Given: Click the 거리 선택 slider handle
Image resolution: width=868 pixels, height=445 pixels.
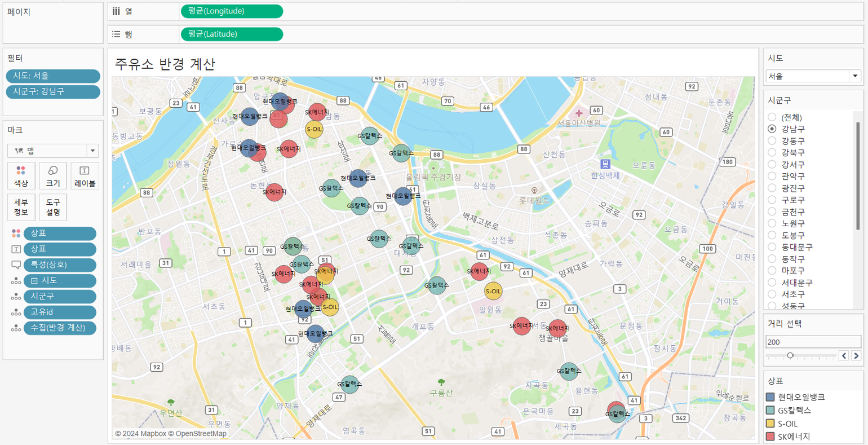Looking at the screenshot, I should [790, 355].
